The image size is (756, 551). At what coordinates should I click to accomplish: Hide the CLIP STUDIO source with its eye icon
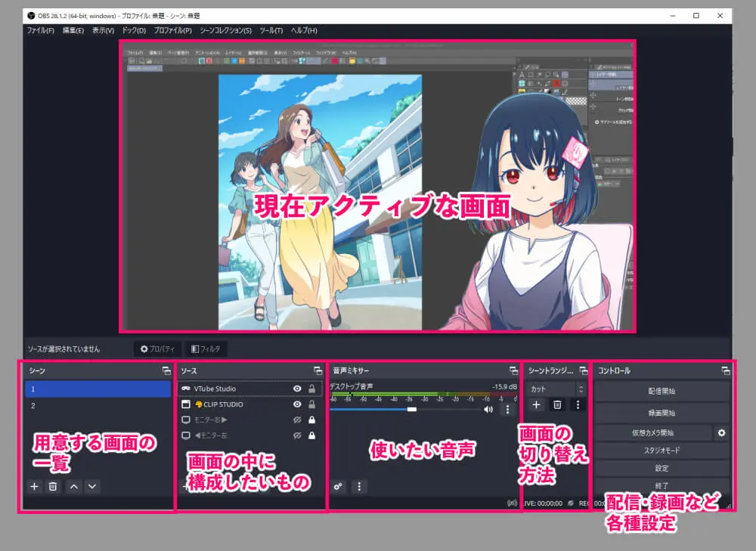(297, 404)
